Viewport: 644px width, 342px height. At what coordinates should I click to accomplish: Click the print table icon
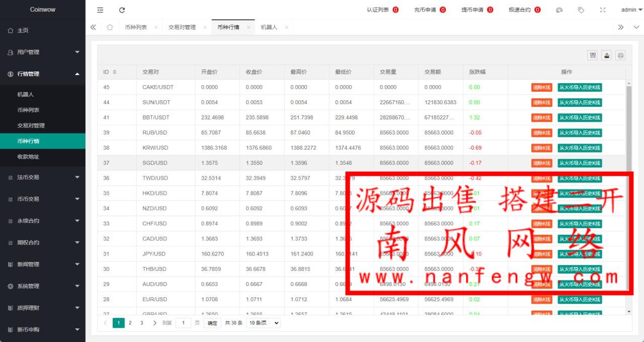(621, 55)
